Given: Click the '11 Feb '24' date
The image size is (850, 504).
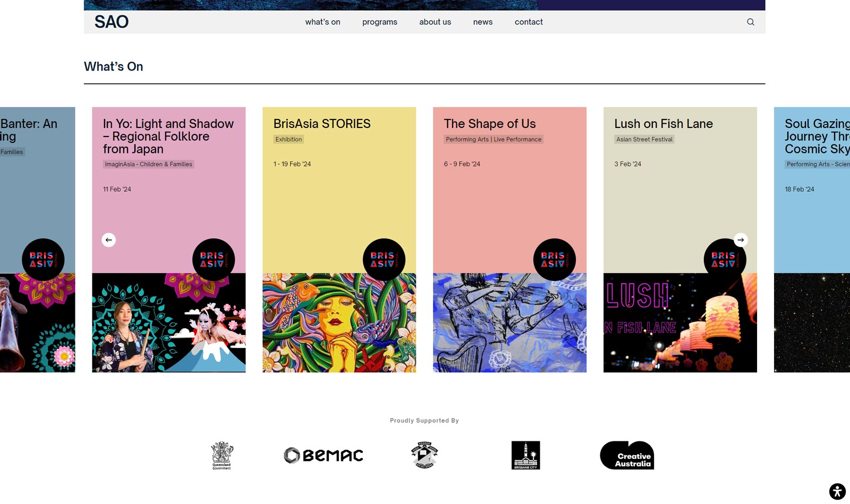Looking at the screenshot, I should coord(117,189).
